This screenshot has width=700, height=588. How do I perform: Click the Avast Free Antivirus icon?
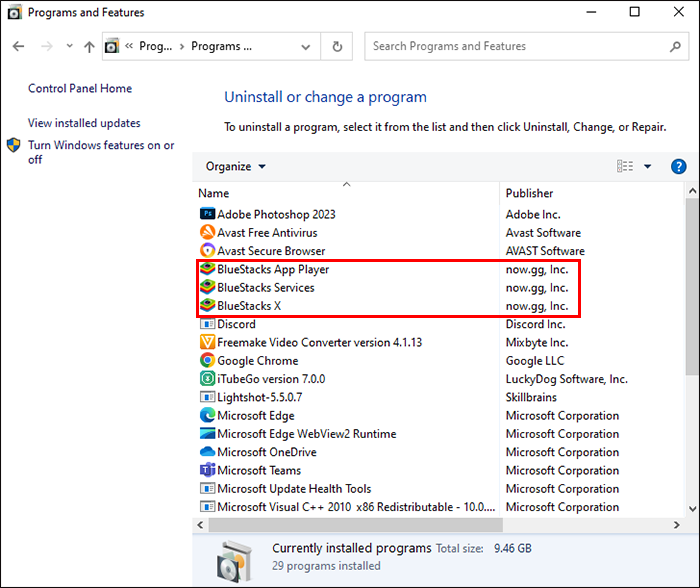207,232
